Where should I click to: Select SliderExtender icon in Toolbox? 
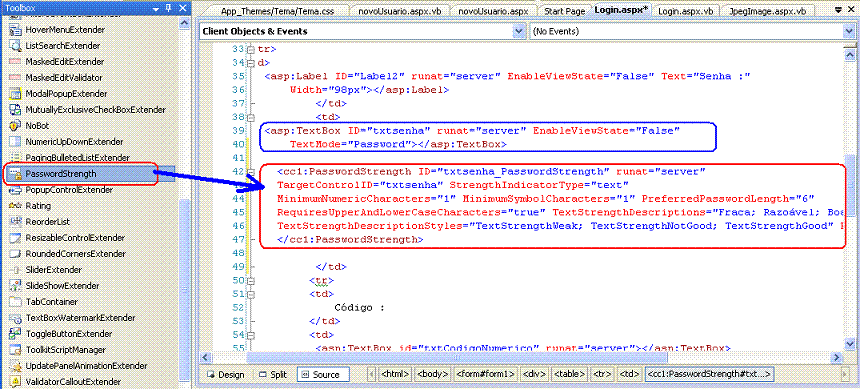tap(15, 269)
